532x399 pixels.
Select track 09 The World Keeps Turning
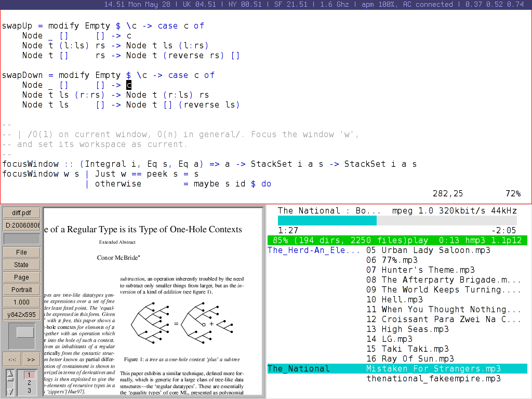444,289
